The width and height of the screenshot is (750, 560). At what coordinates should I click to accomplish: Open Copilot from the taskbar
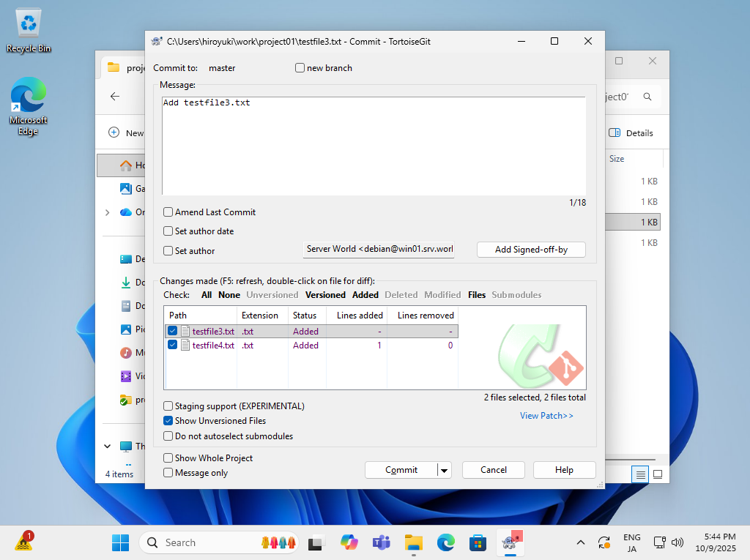coord(349,542)
